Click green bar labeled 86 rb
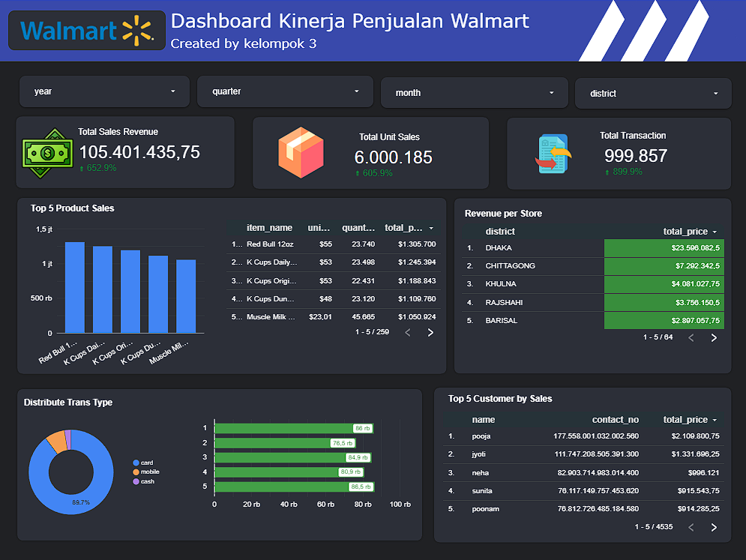 294,428
